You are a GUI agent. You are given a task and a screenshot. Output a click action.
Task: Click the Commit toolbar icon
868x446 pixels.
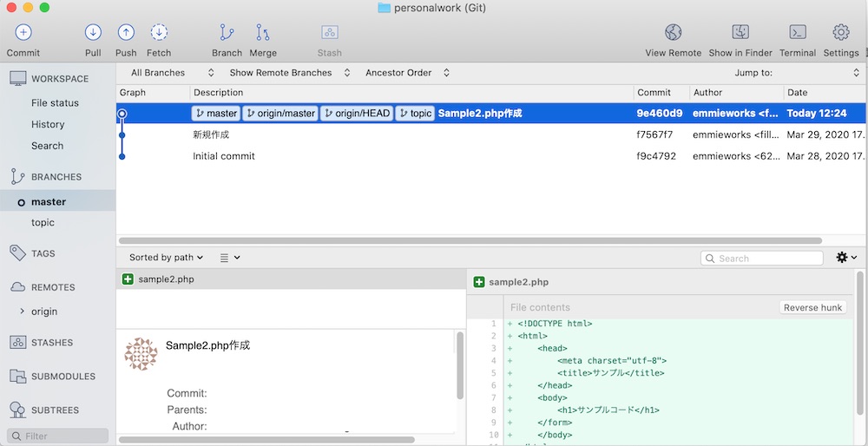coord(23,33)
